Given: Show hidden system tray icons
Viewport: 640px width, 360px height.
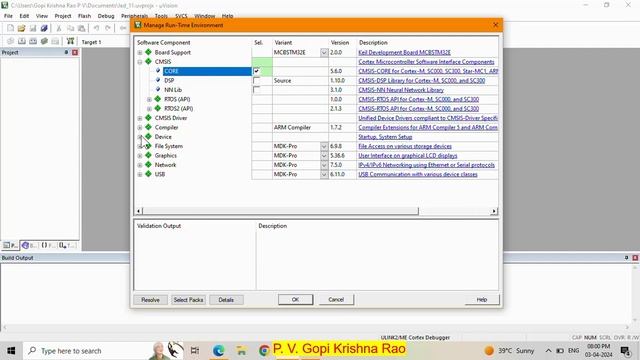Looking at the screenshot, I should pos(548,351).
